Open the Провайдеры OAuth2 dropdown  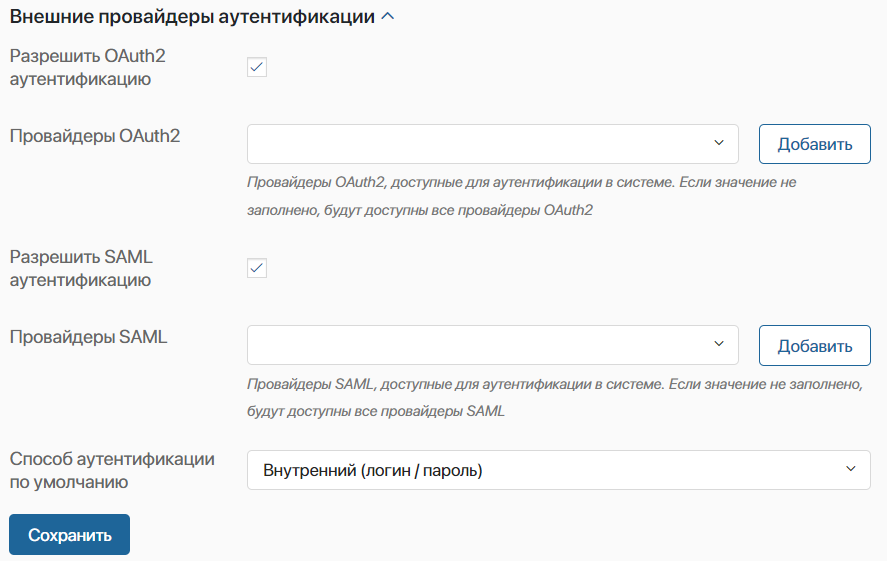click(493, 144)
